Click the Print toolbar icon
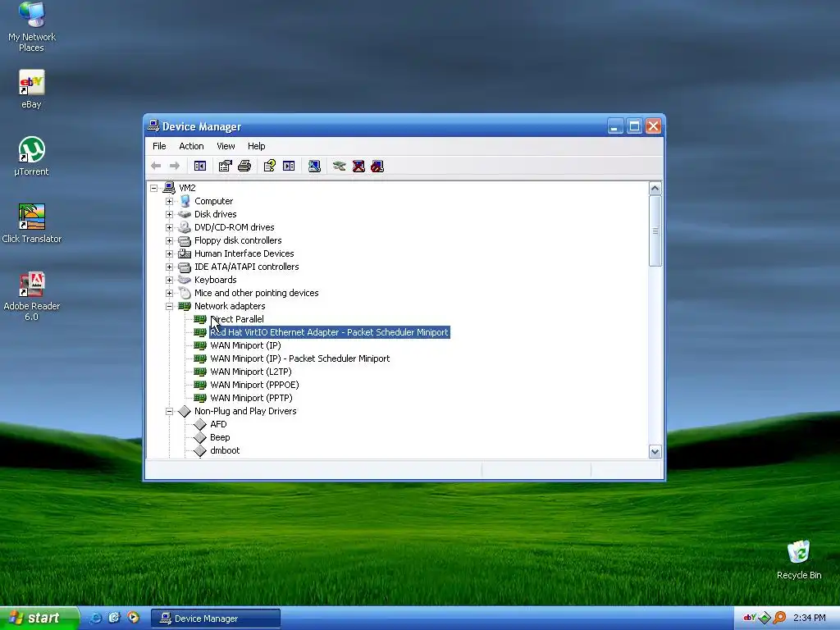The width and height of the screenshot is (840, 630). coord(244,166)
